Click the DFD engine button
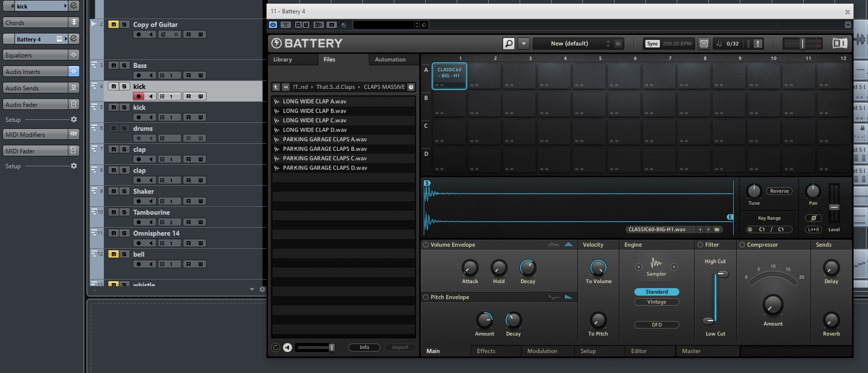Viewport: 868px width, 373px height. tap(656, 325)
